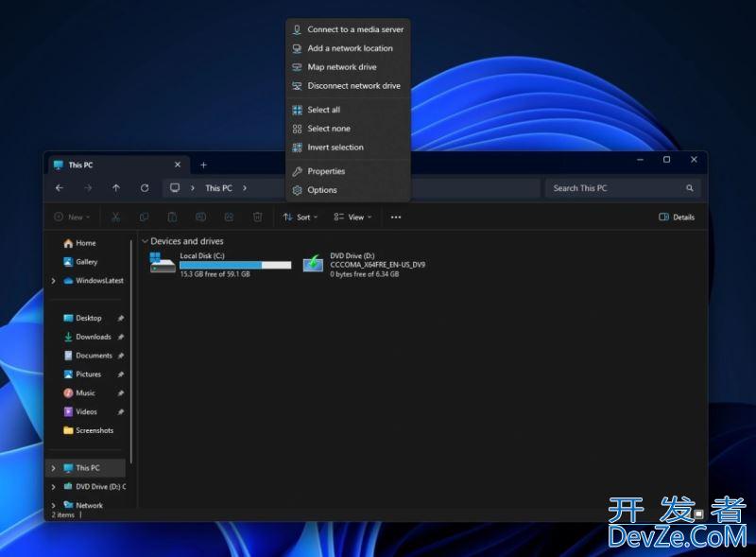Click the Back navigation arrow

(60, 188)
